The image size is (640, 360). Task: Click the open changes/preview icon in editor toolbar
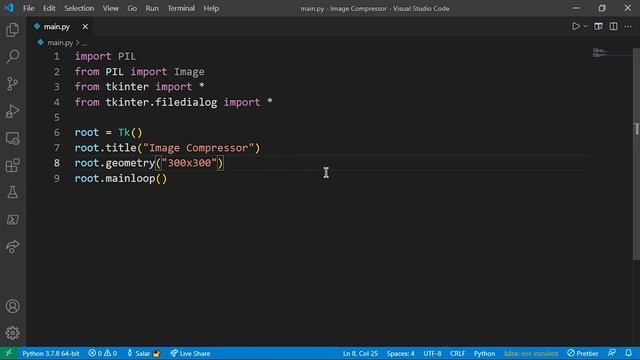click(598, 27)
